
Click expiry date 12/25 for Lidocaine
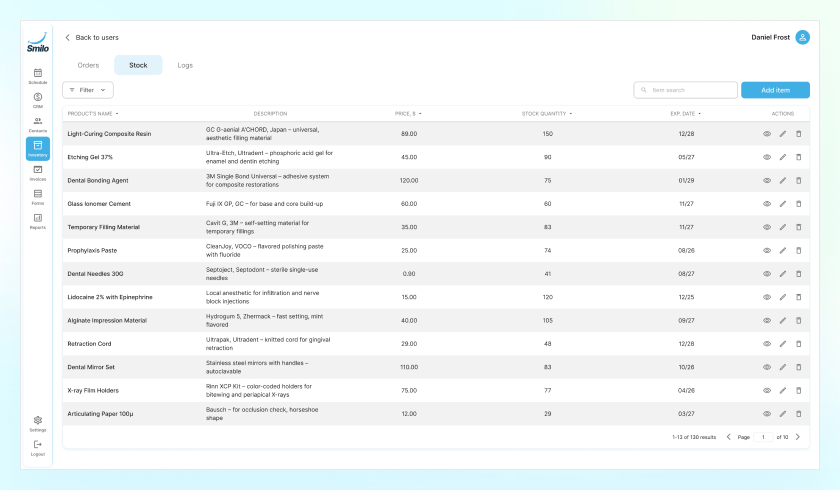click(686, 297)
